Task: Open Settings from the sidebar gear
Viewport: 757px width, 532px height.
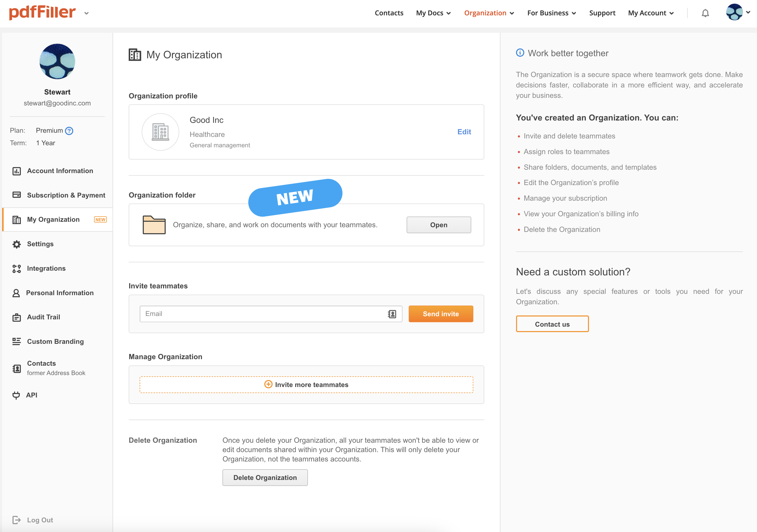Action: pos(16,244)
